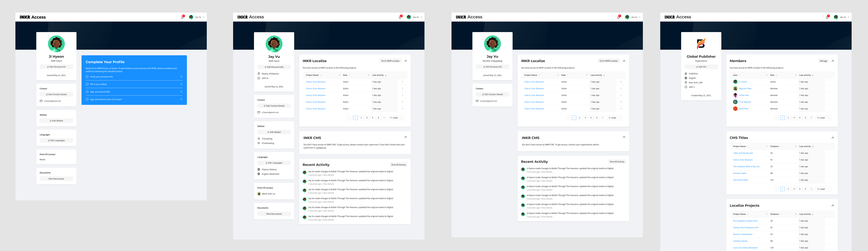Screen dimensions: 868x251
Task: Click the Global Publisher flame logo
Action: 701,44
